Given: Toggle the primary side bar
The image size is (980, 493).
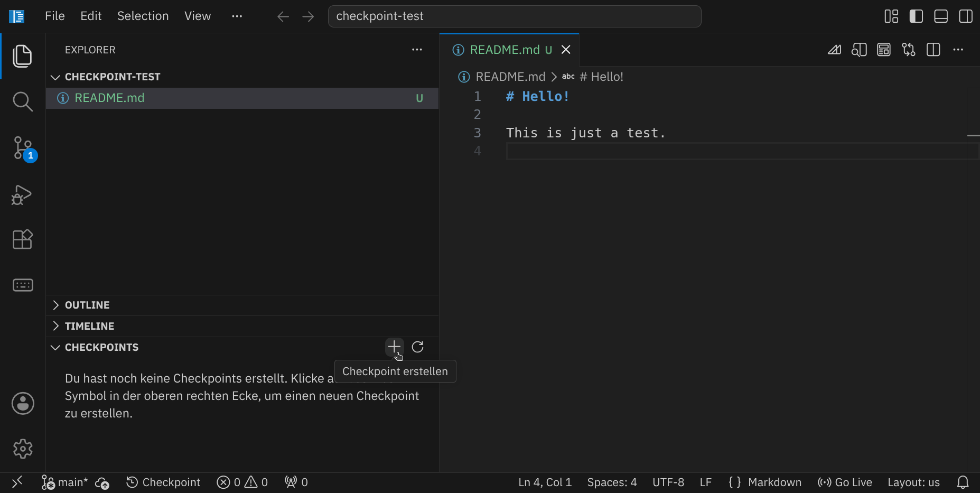Looking at the screenshot, I should pyautogui.click(x=916, y=16).
